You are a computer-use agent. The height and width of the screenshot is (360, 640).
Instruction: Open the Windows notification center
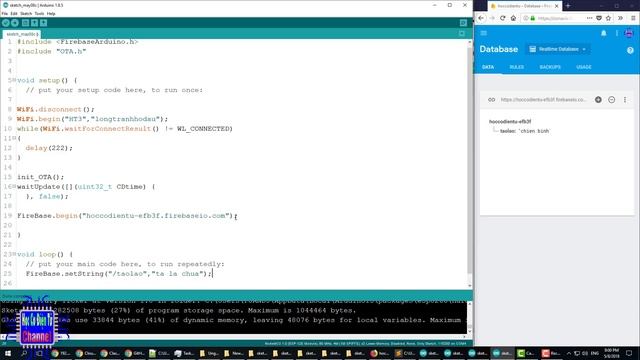click(629, 353)
